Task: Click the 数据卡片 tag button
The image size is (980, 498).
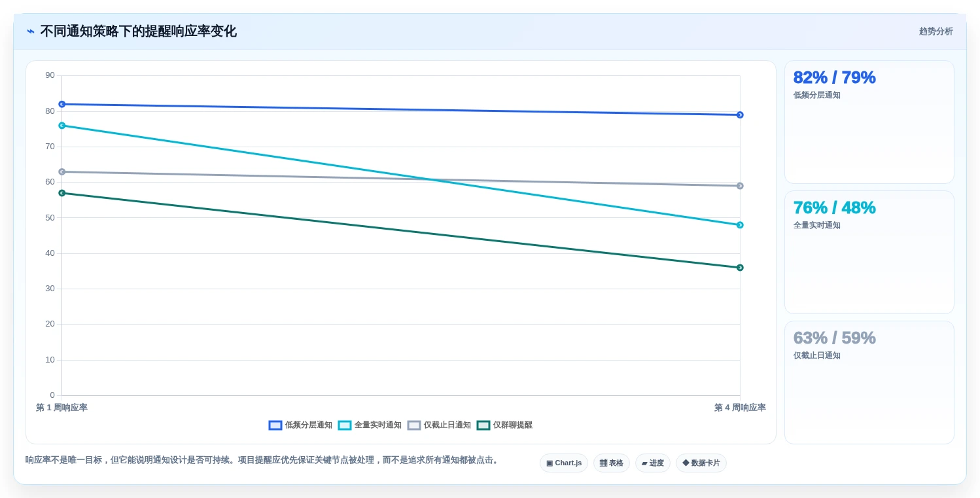Action: 701,463
